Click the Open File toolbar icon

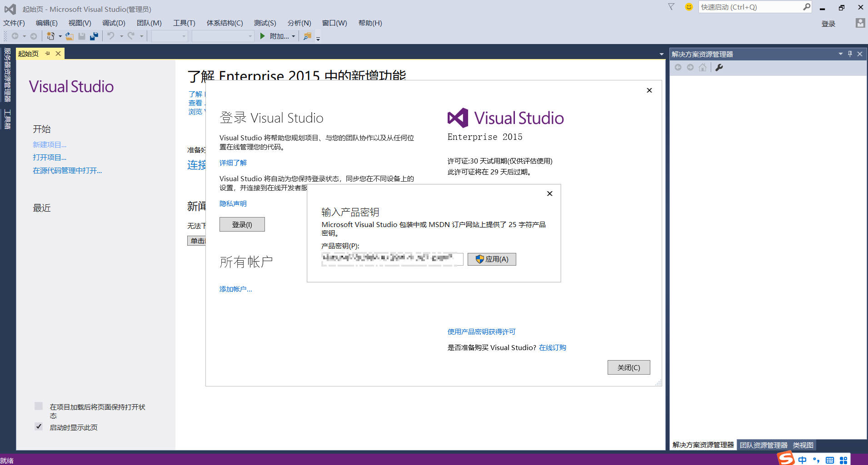(70, 36)
